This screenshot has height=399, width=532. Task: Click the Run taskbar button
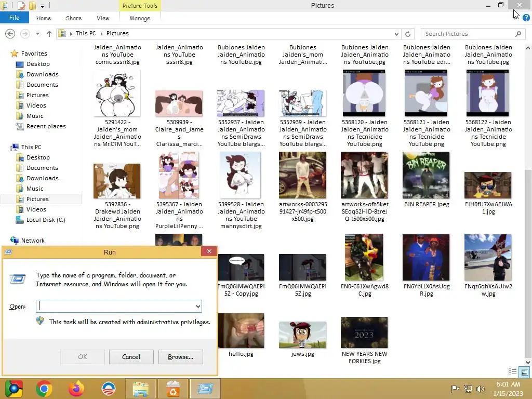pos(205,389)
